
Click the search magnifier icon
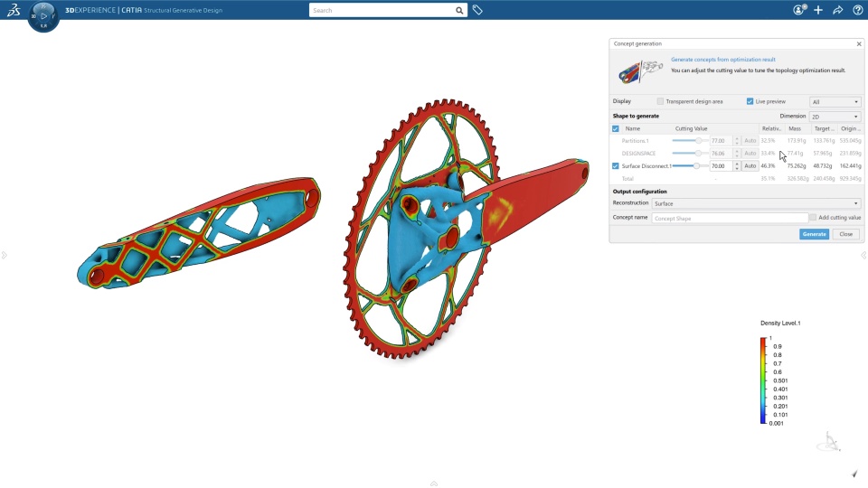pyautogui.click(x=459, y=11)
